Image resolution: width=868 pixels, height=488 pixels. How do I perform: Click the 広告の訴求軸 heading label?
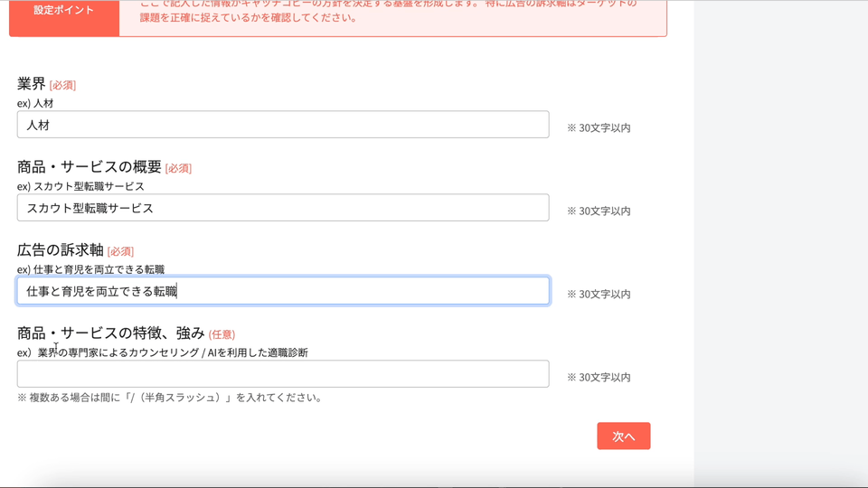[x=61, y=250]
